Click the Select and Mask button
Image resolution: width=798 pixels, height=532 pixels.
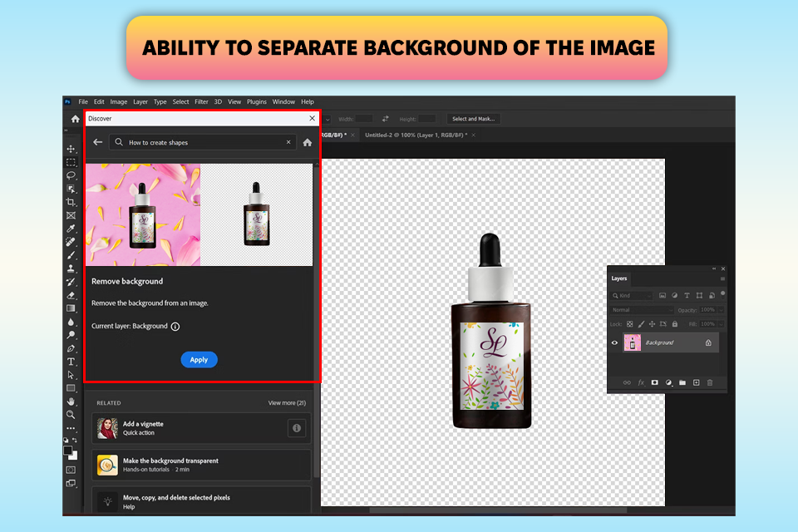[473, 119]
